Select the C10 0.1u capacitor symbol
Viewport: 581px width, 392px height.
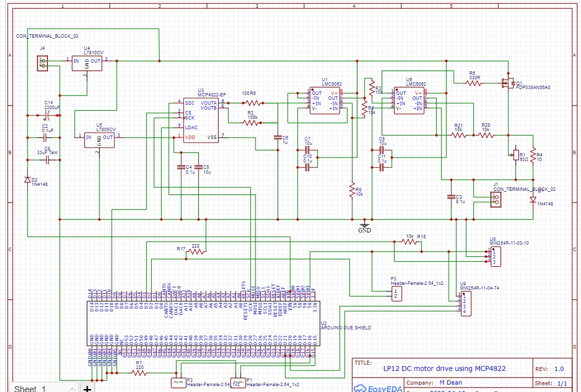(x=307, y=167)
